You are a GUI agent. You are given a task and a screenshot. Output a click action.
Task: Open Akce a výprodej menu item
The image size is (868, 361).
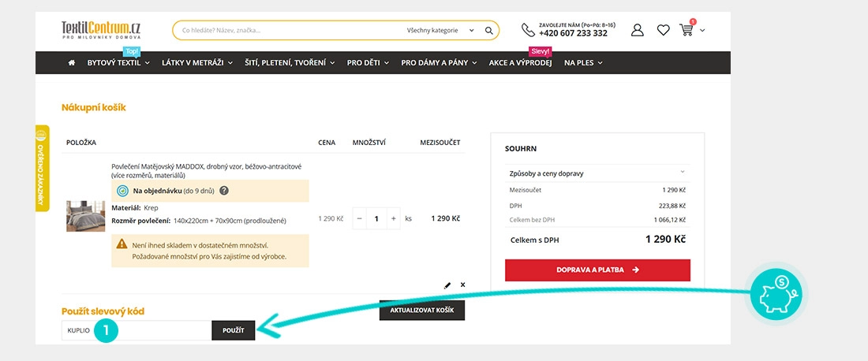point(520,62)
